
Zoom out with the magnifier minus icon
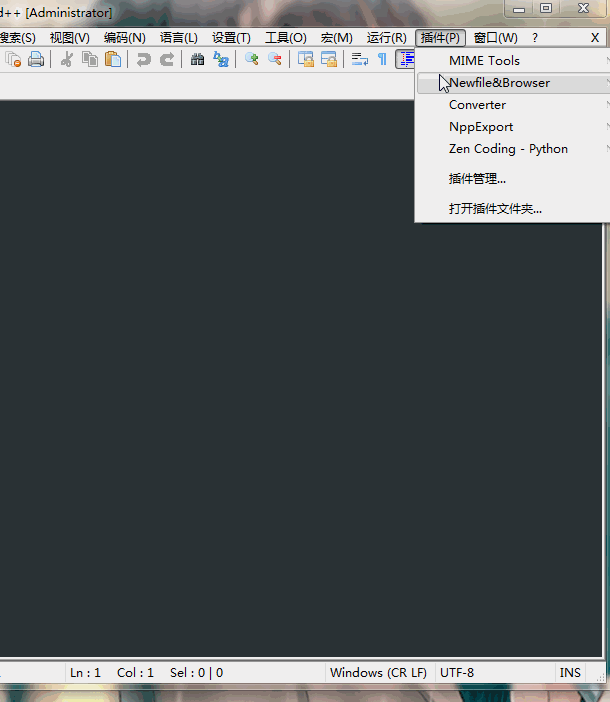click(275, 59)
